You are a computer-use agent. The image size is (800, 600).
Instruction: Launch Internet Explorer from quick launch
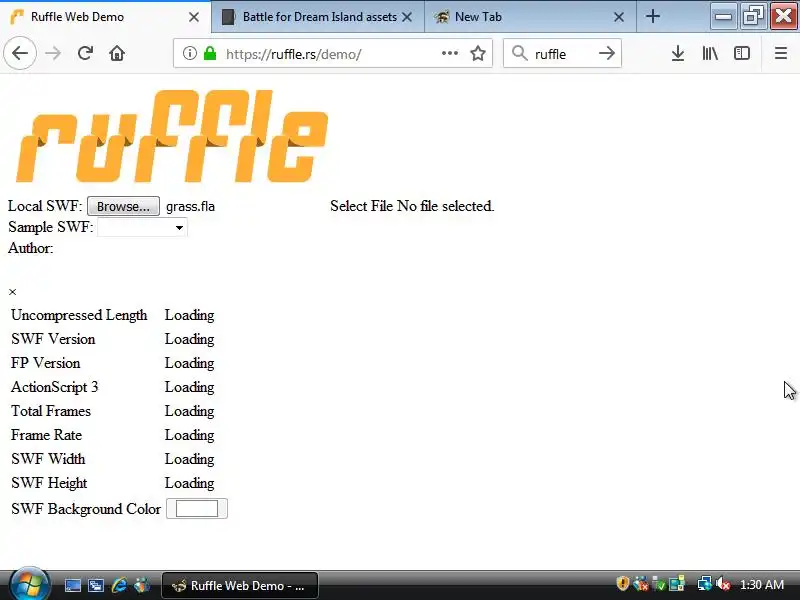click(x=119, y=585)
